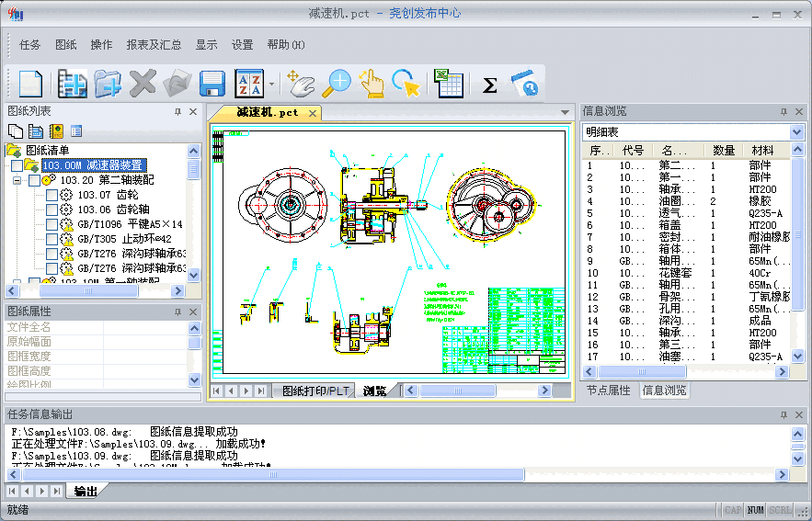Click the 文件全名 property row
The height and width of the screenshot is (521, 812).
(x=97, y=327)
